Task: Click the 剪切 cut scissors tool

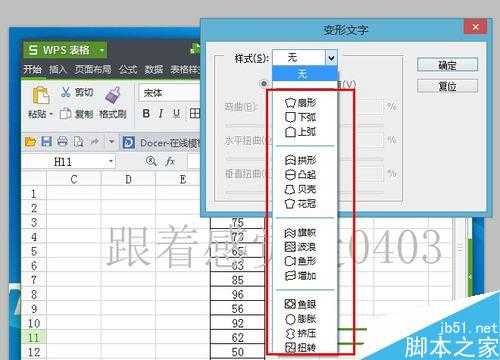Action: 77,92
